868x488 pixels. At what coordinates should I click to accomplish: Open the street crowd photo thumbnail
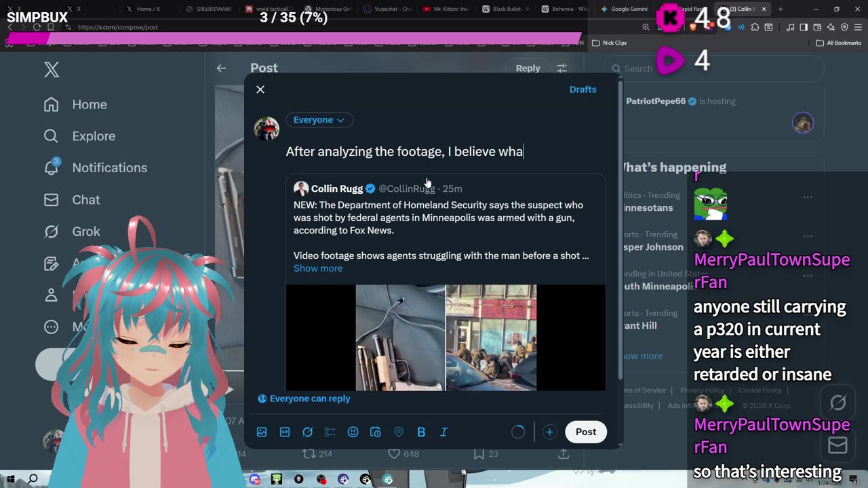(492, 338)
